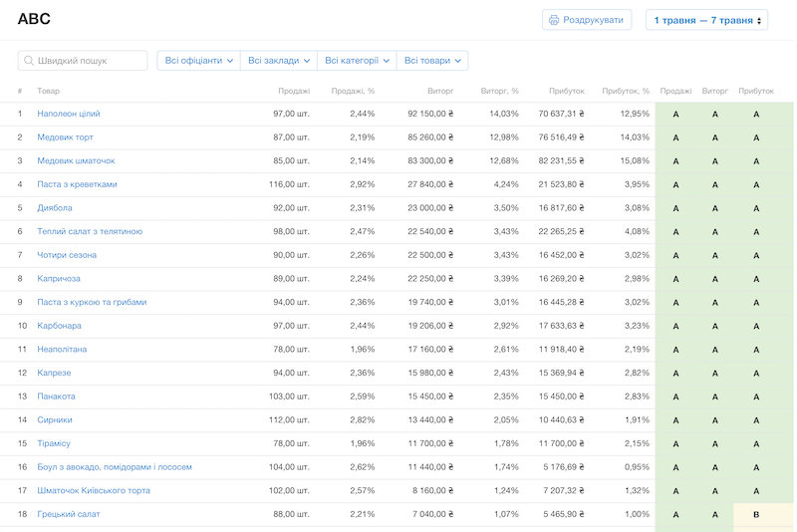
Task: Sort by the Продажі, % column header
Action: click(353, 91)
